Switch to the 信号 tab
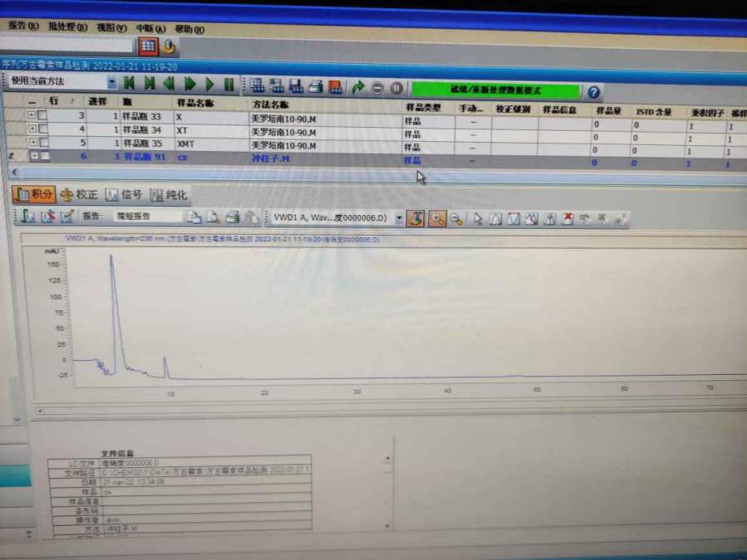Image resolution: width=747 pixels, height=560 pixels. click(124, 195)
